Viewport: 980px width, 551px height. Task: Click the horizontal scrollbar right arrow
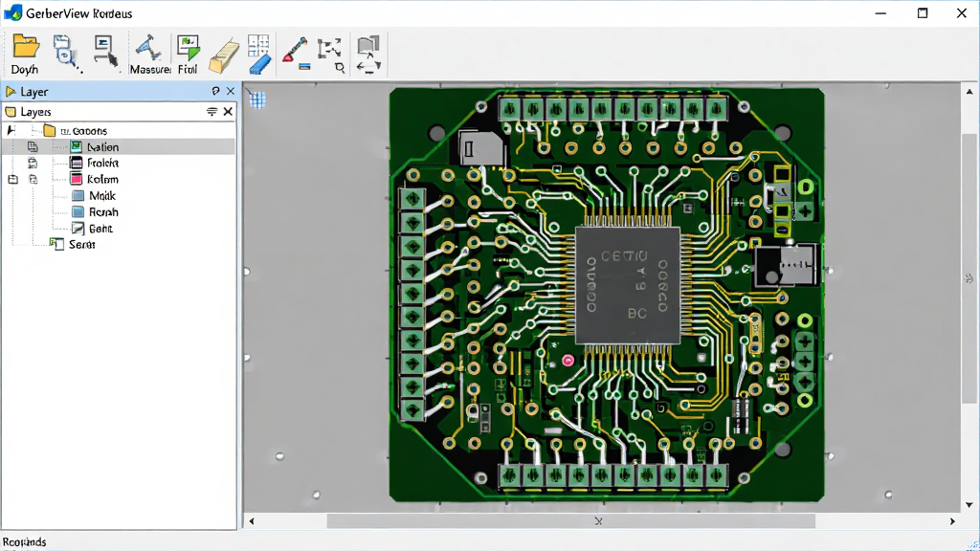(x=952, y=521)
